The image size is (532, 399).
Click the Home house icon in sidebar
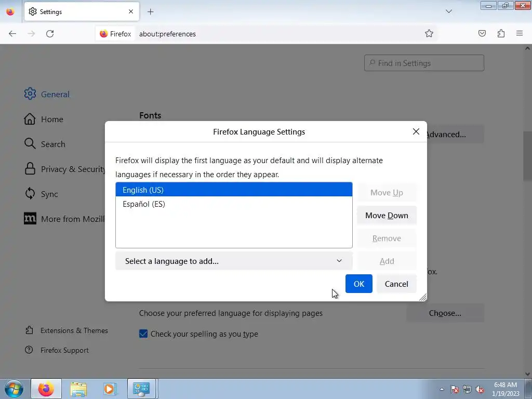[x=30, y=119]
